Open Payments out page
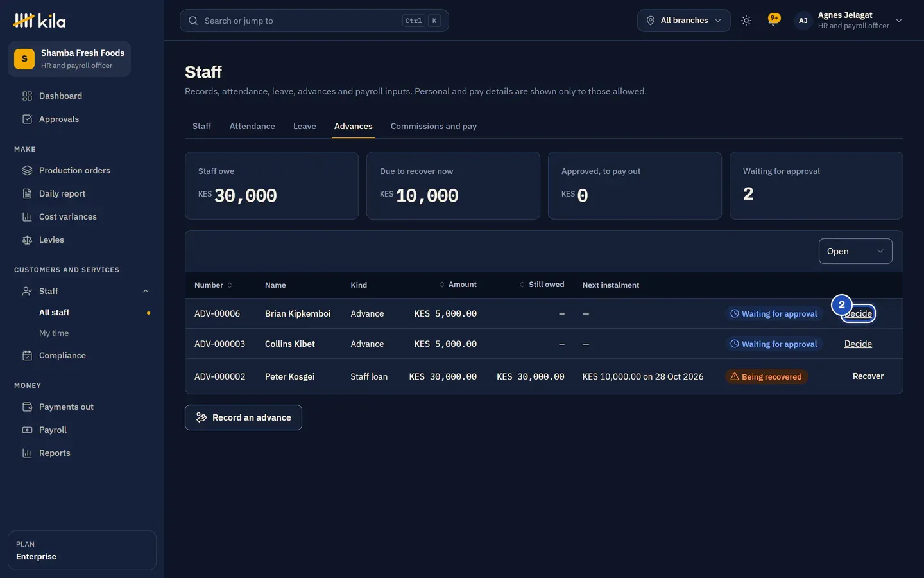This screenshot has height=578, width=924. click(x=82, y=407)
